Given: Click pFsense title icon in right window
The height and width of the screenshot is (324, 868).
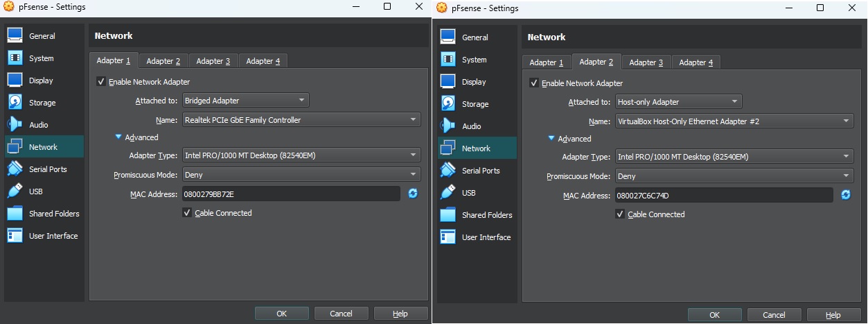Looking at the screenshot, I should point(442,8).
